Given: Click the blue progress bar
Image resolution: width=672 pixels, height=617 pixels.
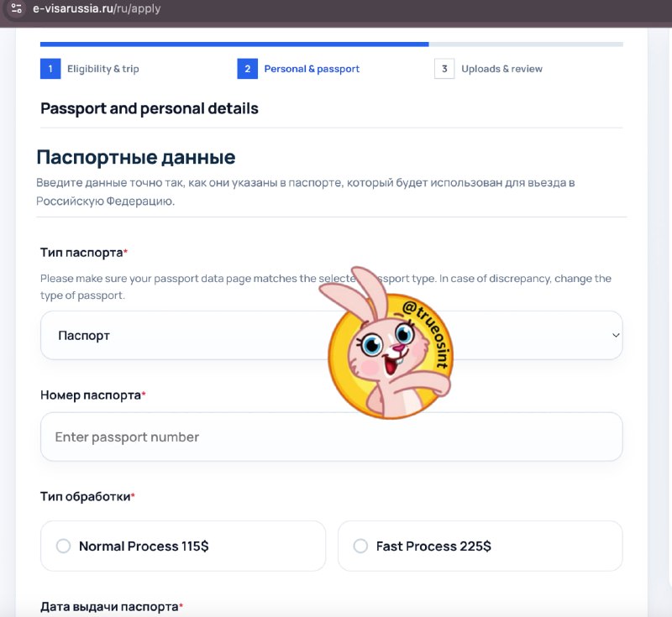Looking at the screenshot, I should click(x=234, y=44).
